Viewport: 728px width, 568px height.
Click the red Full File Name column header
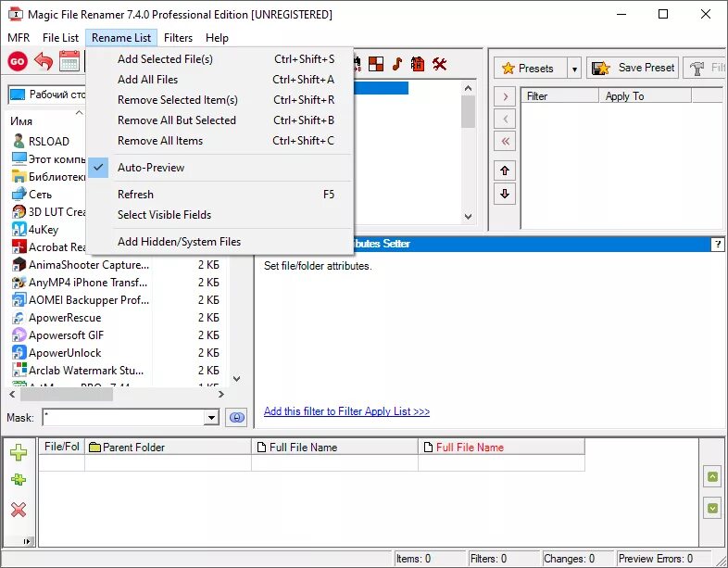pos(501,448)
